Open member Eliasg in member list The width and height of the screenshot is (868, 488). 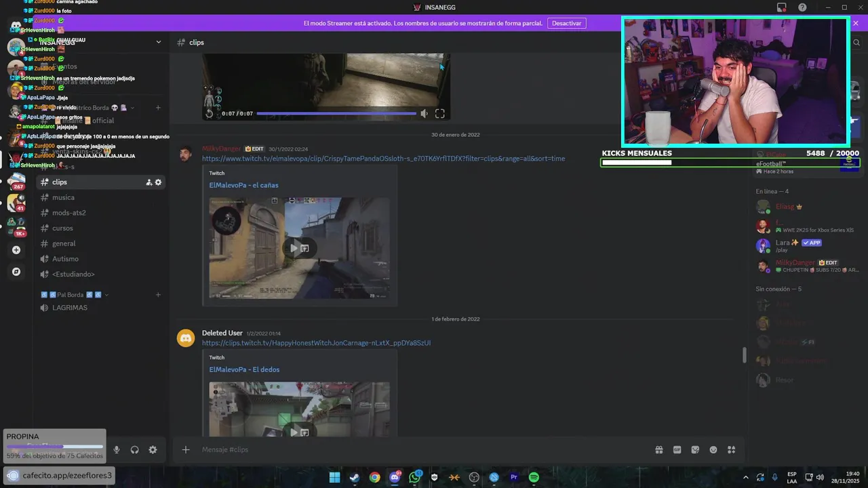[x=786, y=207]
